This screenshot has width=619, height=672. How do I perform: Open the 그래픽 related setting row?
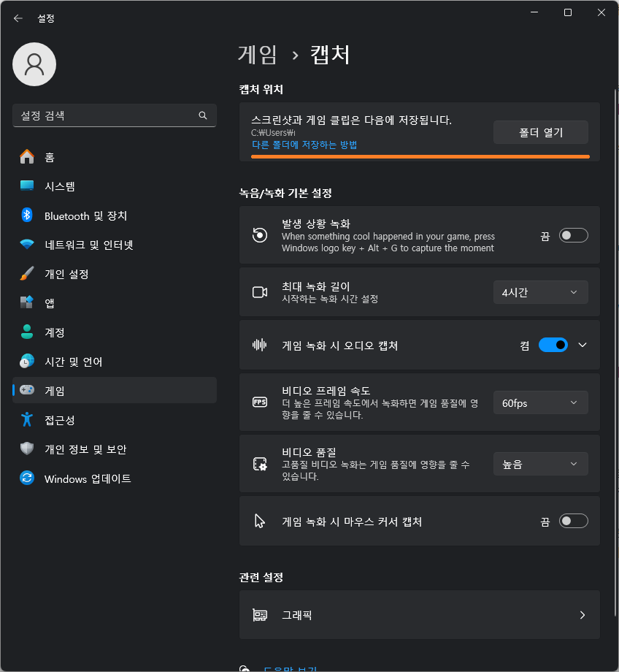coord(420,615)
